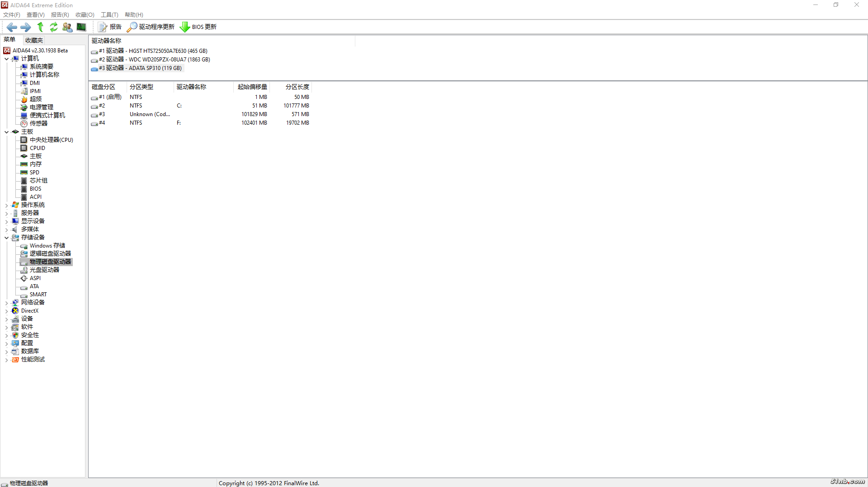868x487 pixels.
Task: Collapse the 计算机 tree branch
Action: 7,59
